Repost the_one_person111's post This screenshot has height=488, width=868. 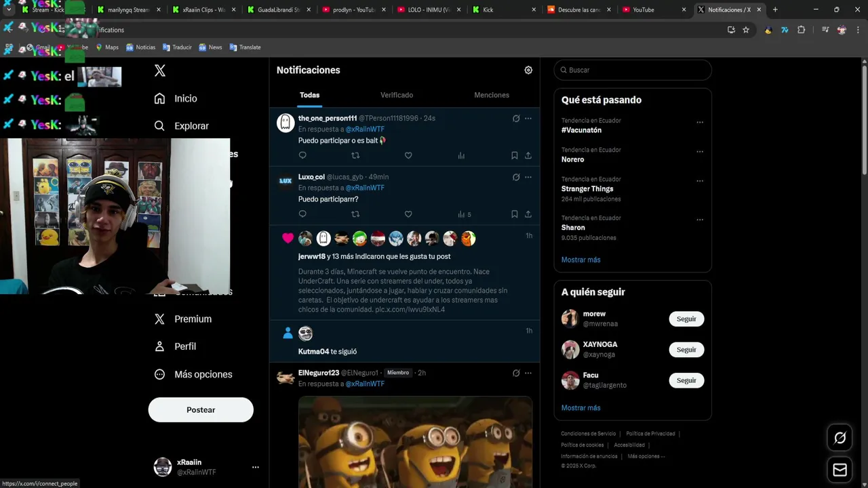(355, 155)
